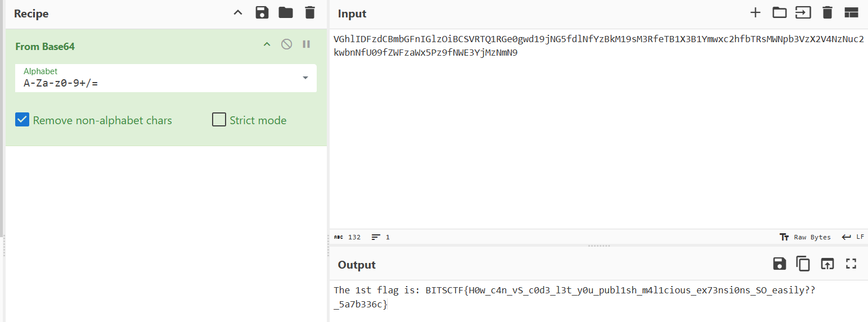868x322 pixels.
Task: Add a new input tab
Action: (755, 12)
